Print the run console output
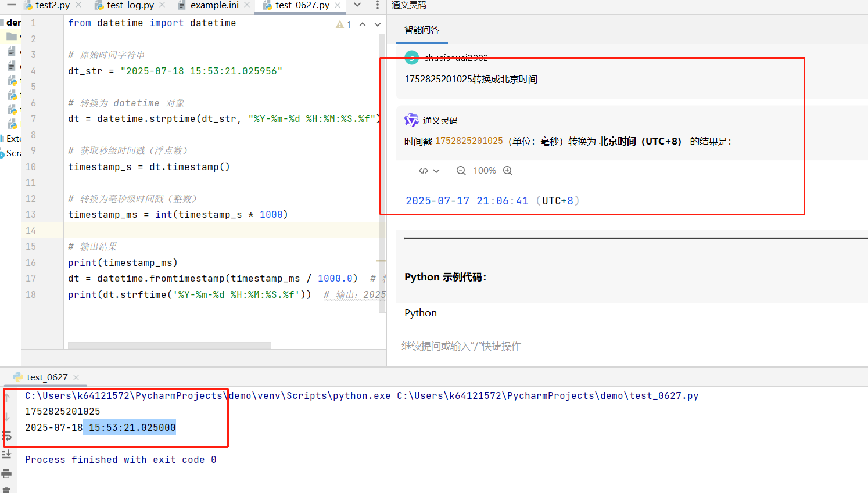This screenshot has height=493, width=868. click(x=7, y=473)
